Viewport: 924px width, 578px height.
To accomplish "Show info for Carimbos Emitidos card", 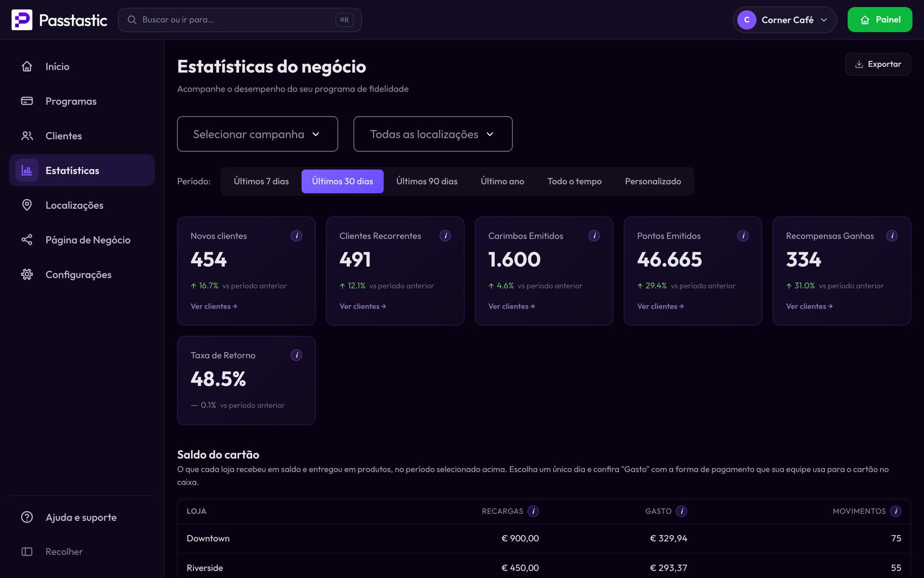I will 594,236.
